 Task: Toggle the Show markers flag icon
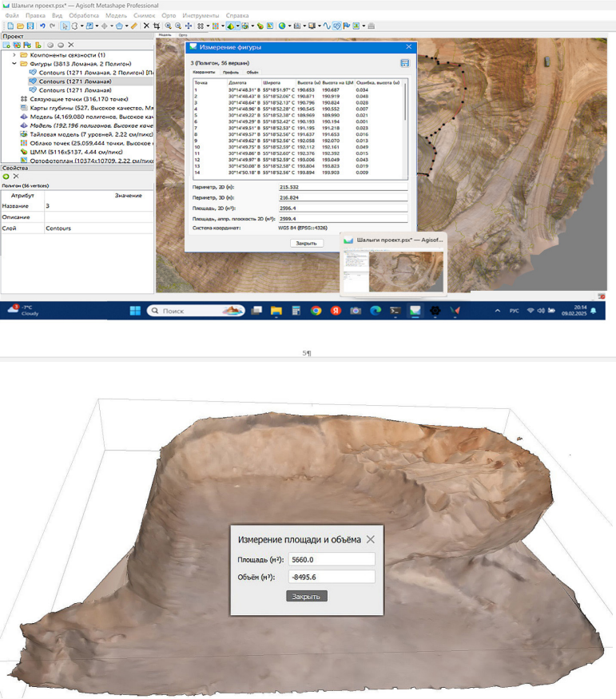tap(346, 26)
